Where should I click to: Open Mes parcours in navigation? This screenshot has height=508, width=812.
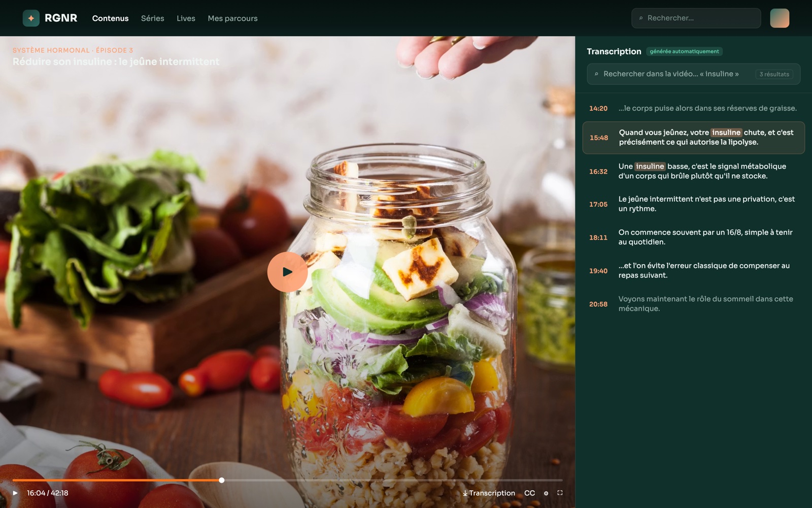coord(232,18)
